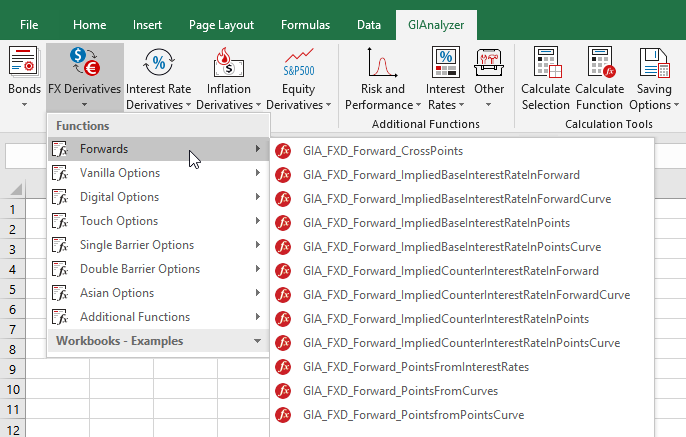Screen dimensions: 686x437
Task: Switch to the Formulas tab
Action: click(305, 25)
